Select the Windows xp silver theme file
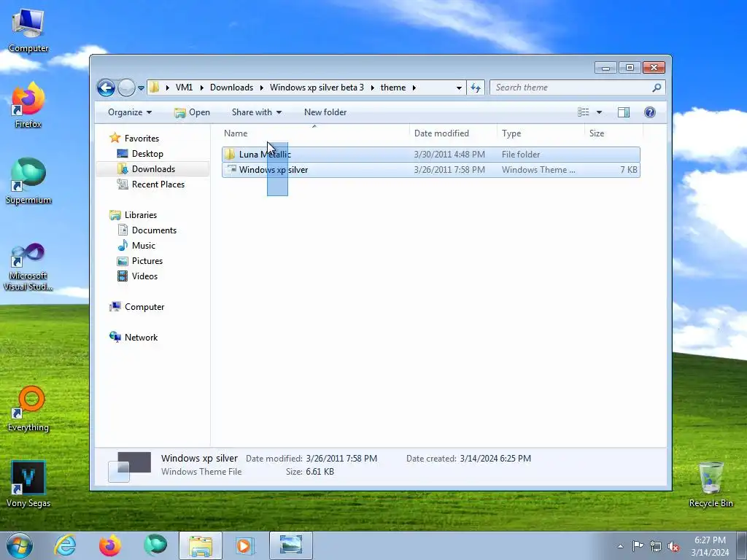The image size is (747, 560). click(x=430, y=170)
